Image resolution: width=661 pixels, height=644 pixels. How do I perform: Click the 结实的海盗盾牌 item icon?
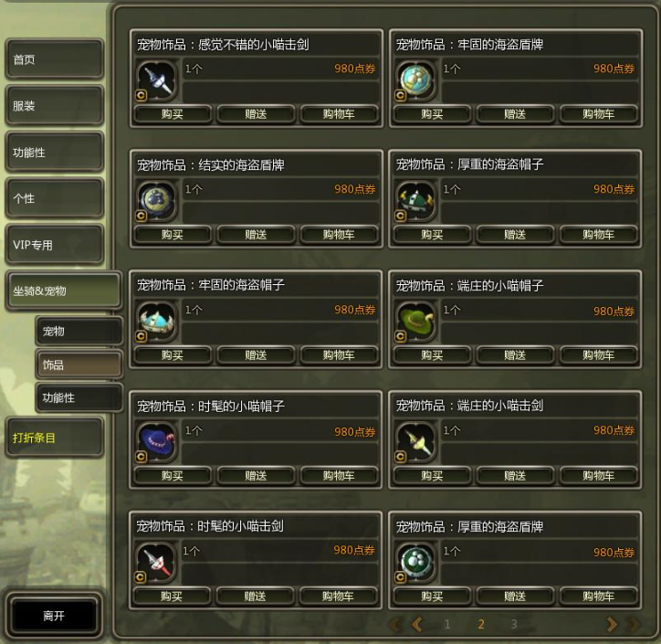coord(156,202)
